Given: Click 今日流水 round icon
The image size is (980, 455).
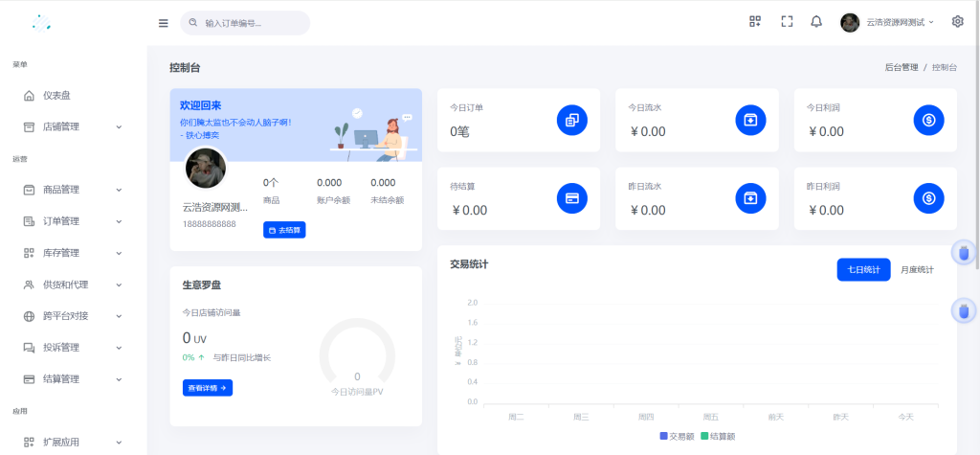Looking at the screenshot, I should pos(750,120).
